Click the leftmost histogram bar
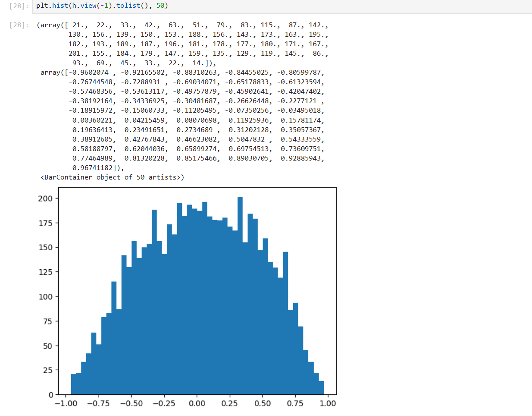532x416 pixels. (73, 384)
